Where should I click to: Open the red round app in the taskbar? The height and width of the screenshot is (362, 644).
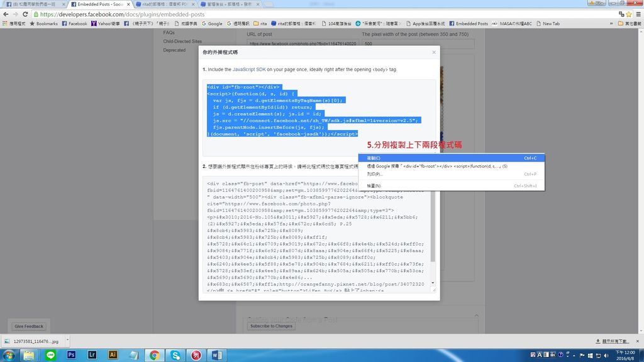pos(196,355)
